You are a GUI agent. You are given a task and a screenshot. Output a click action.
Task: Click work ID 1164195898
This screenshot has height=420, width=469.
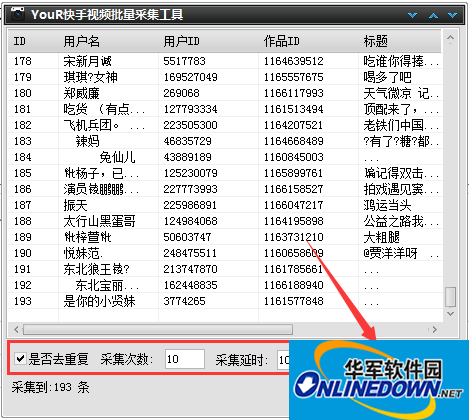pos(293,221)
